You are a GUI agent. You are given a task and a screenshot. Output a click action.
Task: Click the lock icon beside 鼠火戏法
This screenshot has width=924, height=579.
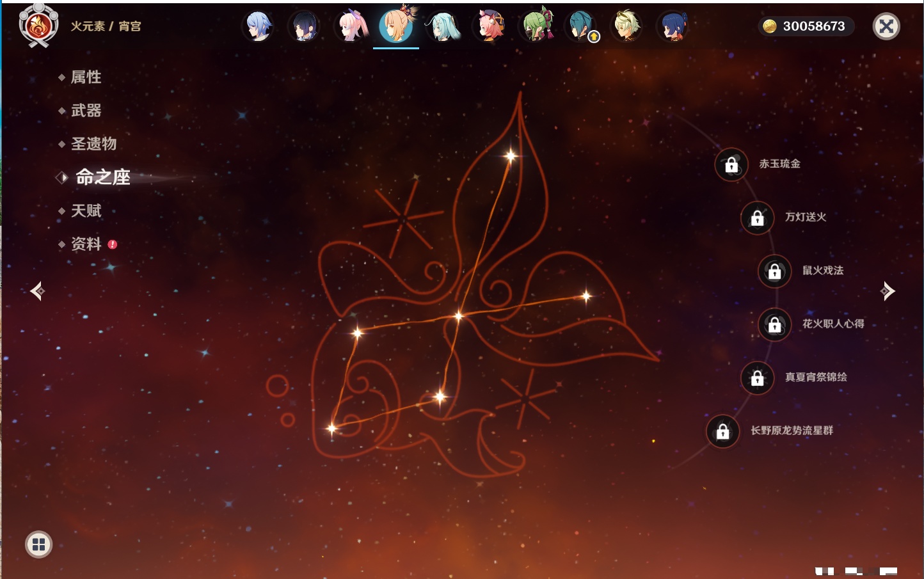[775, 271]
